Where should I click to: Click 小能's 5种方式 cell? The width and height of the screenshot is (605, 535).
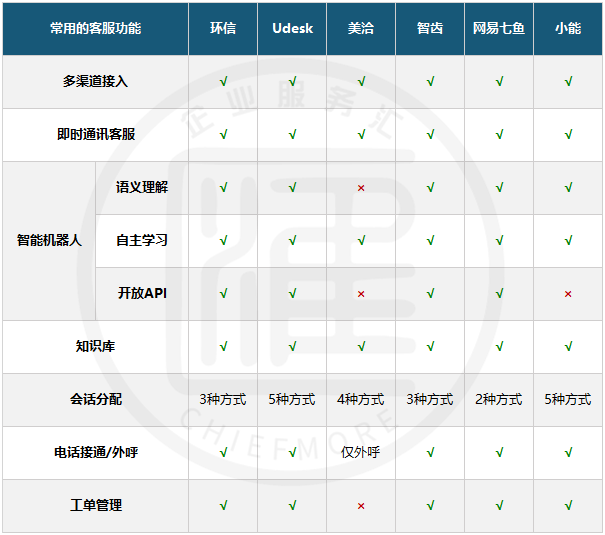pyautogui.click(x=568, y=399)
